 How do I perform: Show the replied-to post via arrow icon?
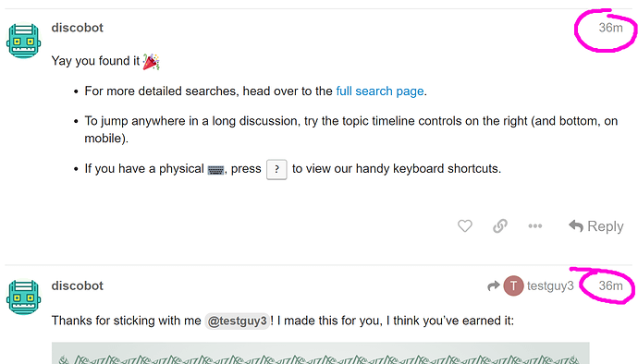[x=493, y=285]
